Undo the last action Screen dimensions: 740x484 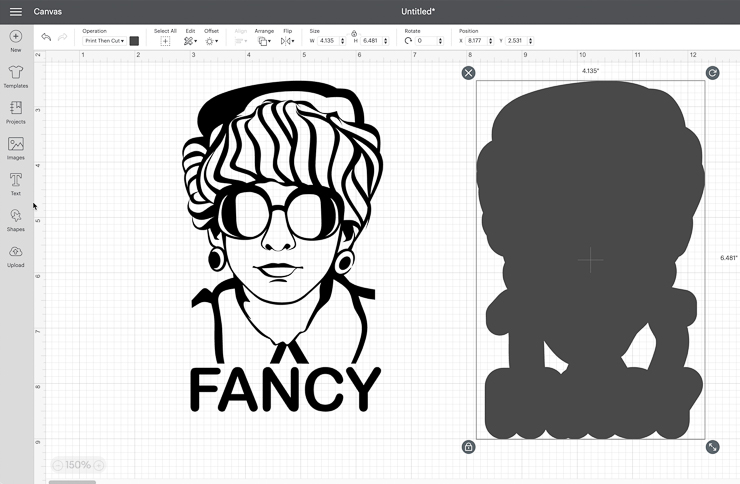46,38
